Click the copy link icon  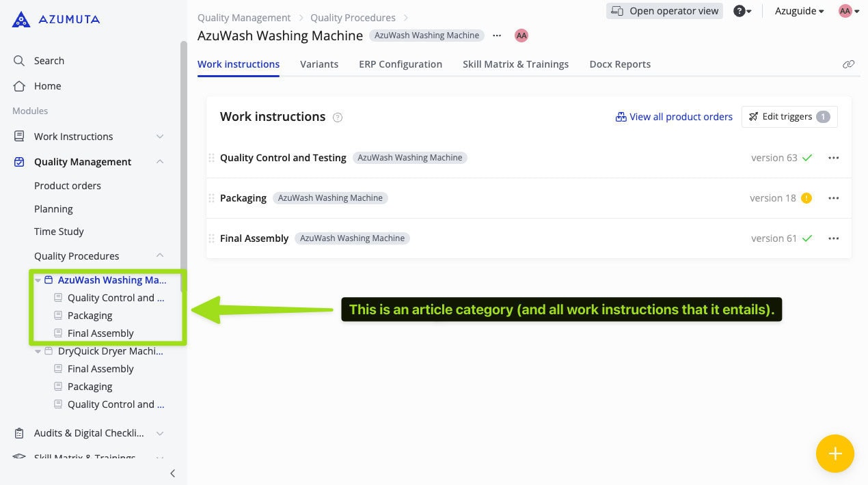[x=848, y=64]
